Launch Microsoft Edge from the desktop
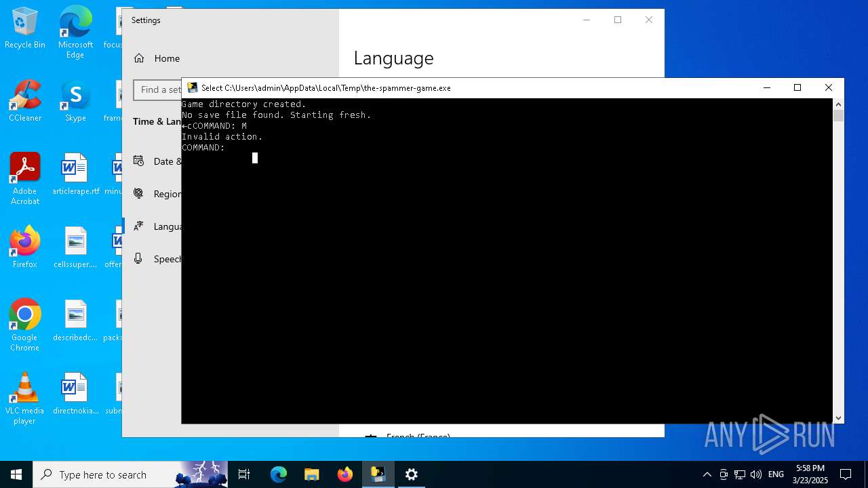The width and height of the screenshot is (868, 488). [x=75, y=33]
